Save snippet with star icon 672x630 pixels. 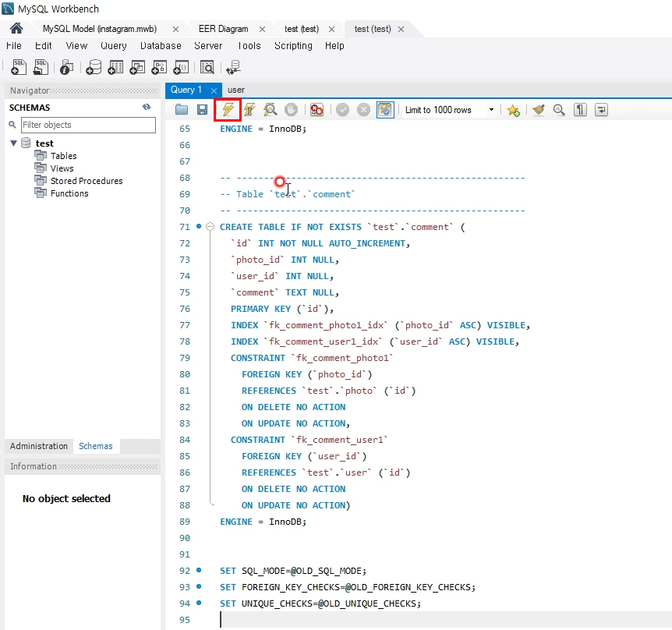pos(513,110)
